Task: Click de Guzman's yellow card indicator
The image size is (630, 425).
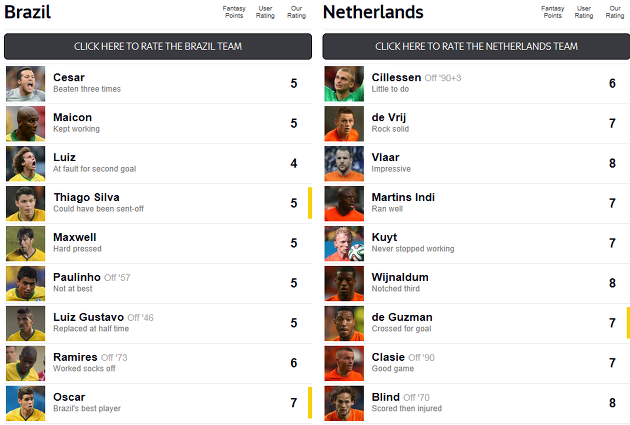Action: [x=628, y=323]
